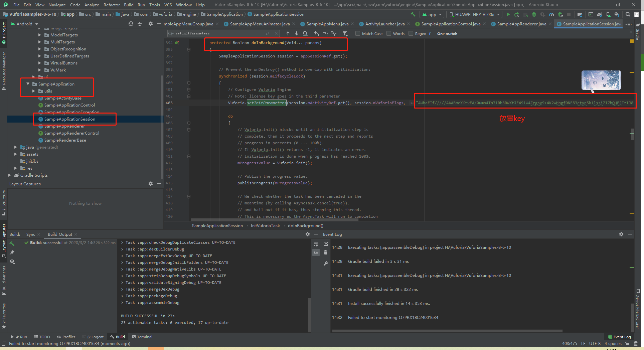This screenshot has height=350, width=644.
Task: Clear the Event Log with trash icon
Action: [x=326, y=252]
